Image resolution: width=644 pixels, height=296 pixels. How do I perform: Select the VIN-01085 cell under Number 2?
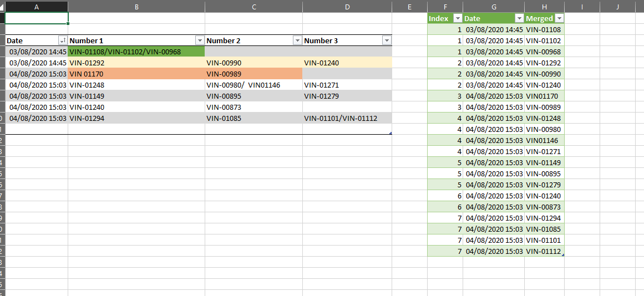(254, 118)
